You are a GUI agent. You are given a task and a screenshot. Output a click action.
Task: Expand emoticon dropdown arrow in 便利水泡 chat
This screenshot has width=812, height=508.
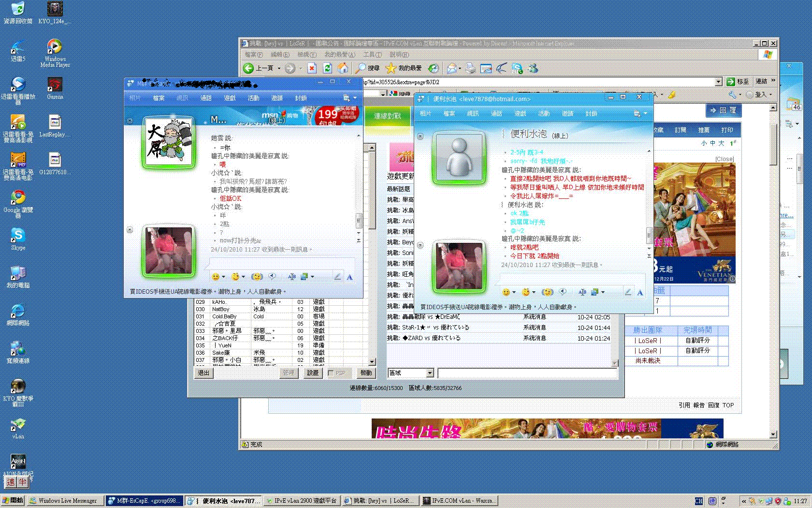[x=513, y=292]
